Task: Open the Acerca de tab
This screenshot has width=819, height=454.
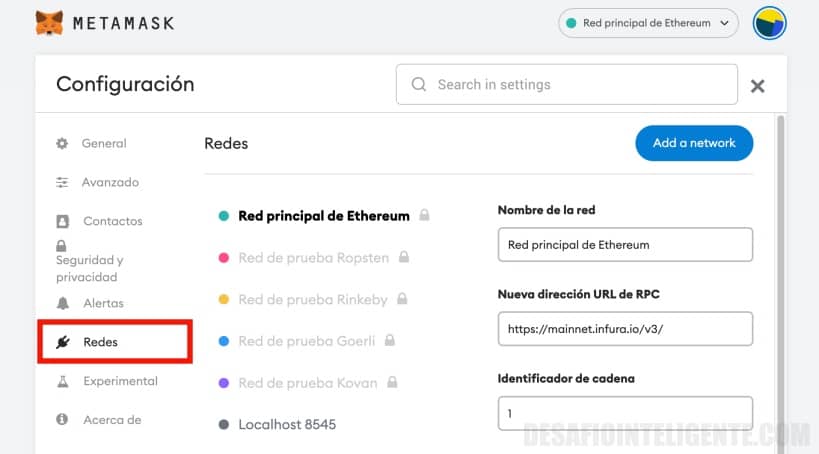Action: click(112, 420)
